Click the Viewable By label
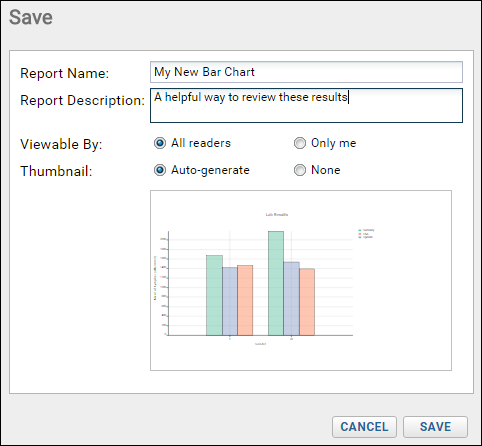The image size is (482, 446). point(61,144)
